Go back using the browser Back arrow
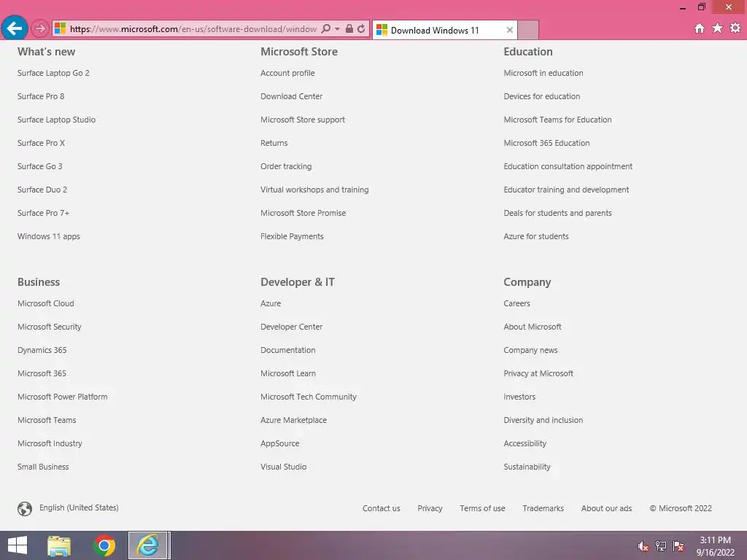Screen dimensions: 747x560 tap(15, 28)
